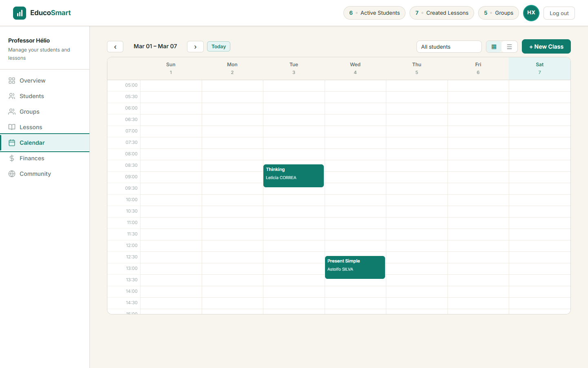Go to previous week with left chevron
The width and height of the screenshot is (588, 368).
[115, 46]
